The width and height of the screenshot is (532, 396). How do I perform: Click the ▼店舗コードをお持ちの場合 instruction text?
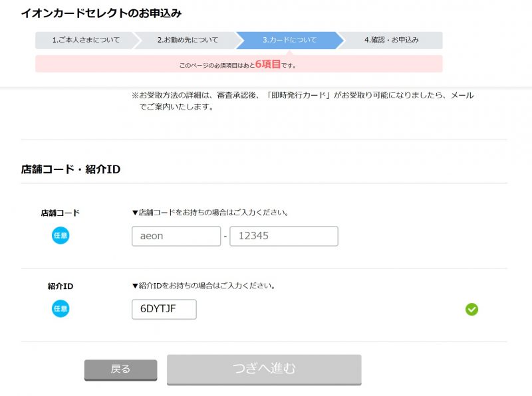[x=210, y=213]
